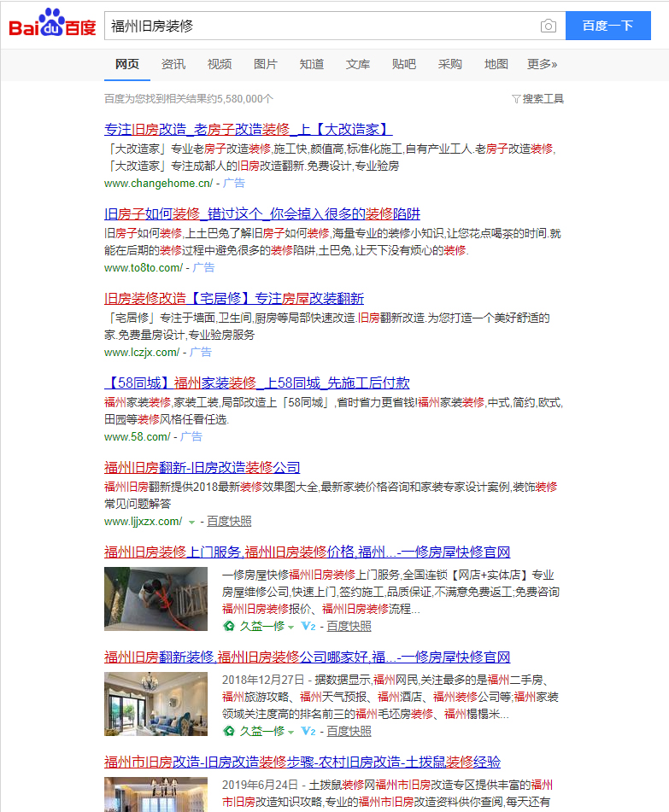Switch to the 采购 tab
The image size is (669, 812).
[449, 64]
